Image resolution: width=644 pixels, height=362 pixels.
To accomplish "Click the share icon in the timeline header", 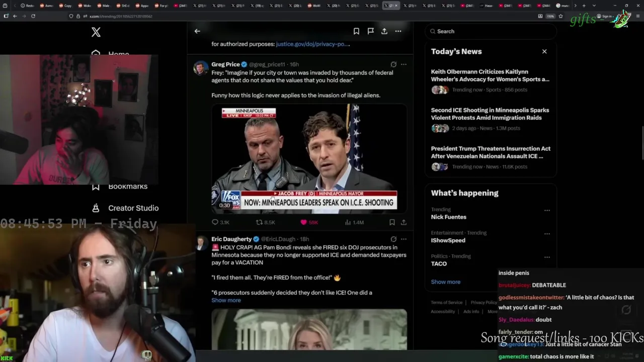I will pos(384,31).
